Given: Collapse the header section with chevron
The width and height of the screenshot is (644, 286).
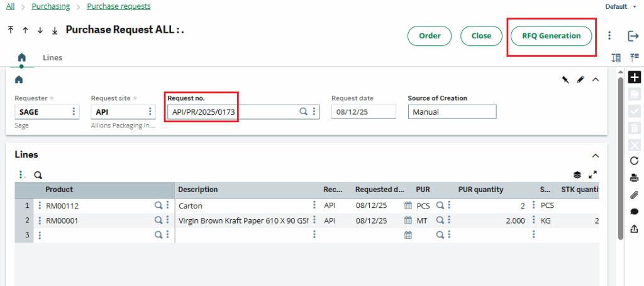Looking at the screenshot, I should (x=596, y=79).
